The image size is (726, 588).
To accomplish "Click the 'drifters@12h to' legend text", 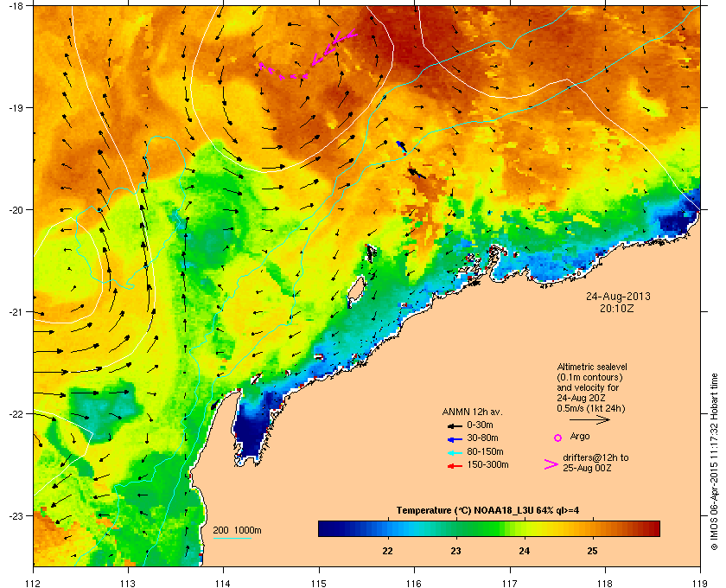I will click(595, 457).
